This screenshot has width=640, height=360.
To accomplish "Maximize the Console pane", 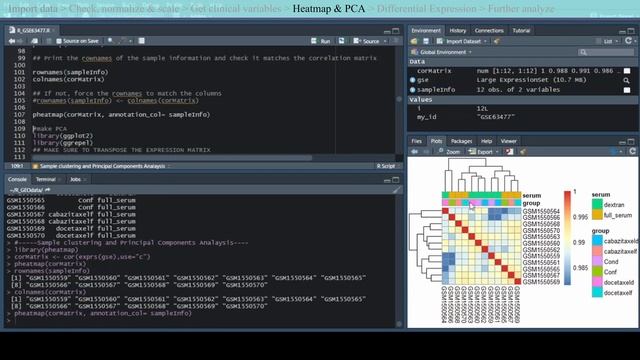I will [x=396, y=180].
